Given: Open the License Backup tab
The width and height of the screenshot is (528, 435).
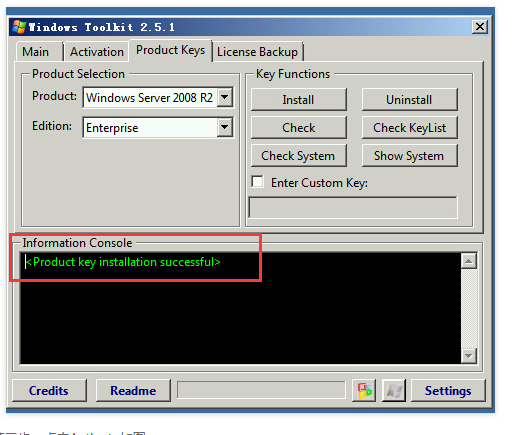Looking at the screenshot, I should pyautogui.click(x=258, y=52).
